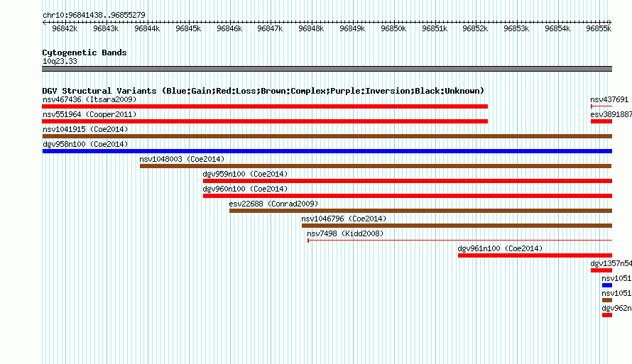Open the nsv7498 (Kidd2008) label

tap(345, 233)
